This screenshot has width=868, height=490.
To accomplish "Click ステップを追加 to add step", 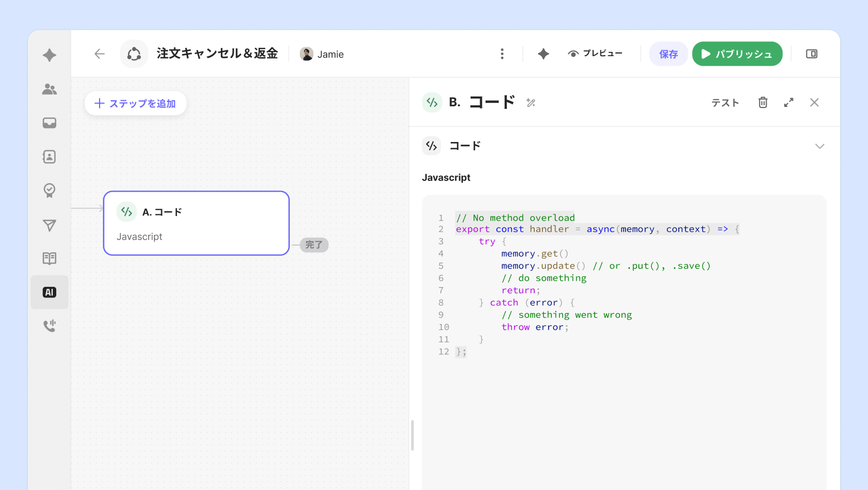I will click(x=135, y=104).
